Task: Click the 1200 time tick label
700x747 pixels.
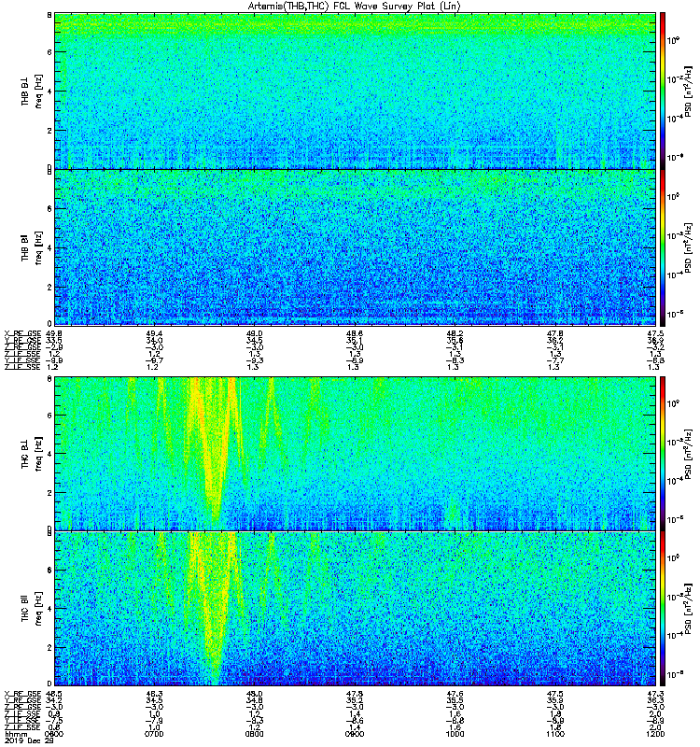Action: 655,734
